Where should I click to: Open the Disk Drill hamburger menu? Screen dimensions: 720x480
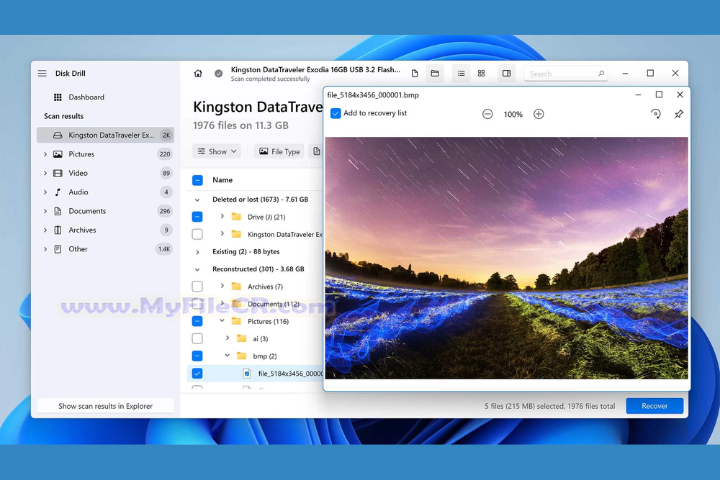coord(42,73)
